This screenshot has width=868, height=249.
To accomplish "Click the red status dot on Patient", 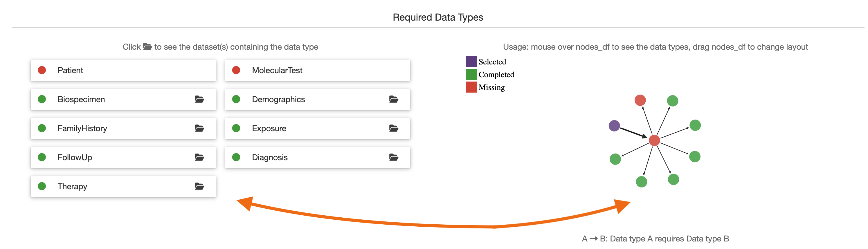I will click(x=42, y=70).
